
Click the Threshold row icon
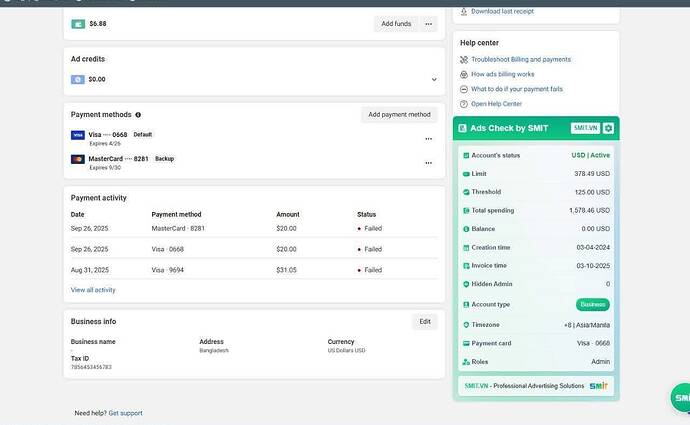pyautogui.click(x=466, y=192)
